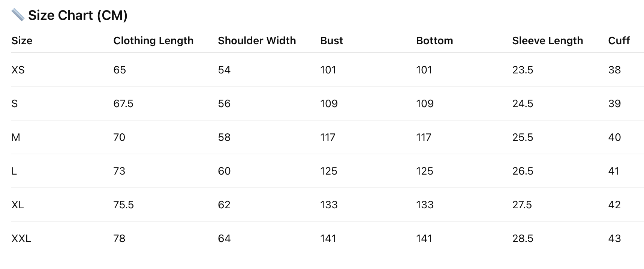Click the M size row label
The width and height of the screenshot is (644, 269).
coord(16,137)
